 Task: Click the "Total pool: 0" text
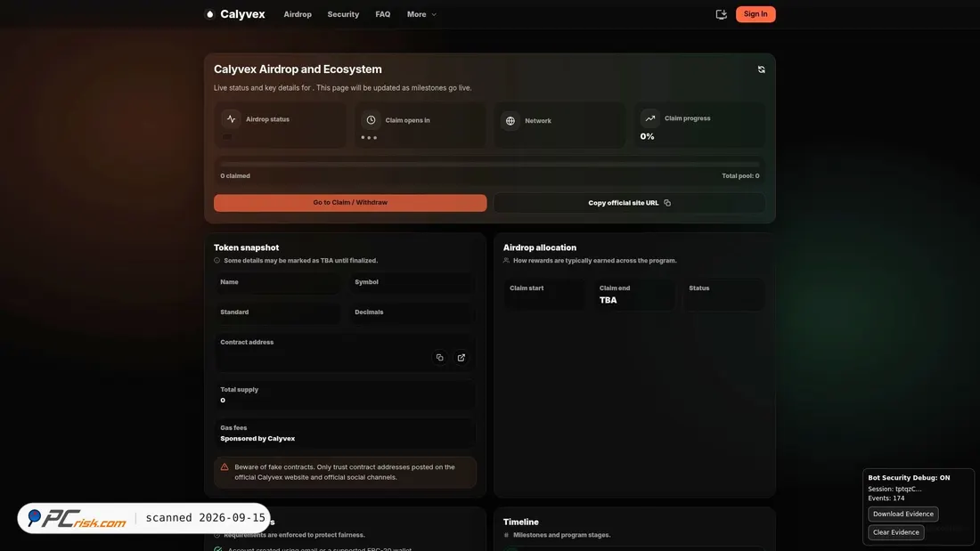(x=740, y=175)
